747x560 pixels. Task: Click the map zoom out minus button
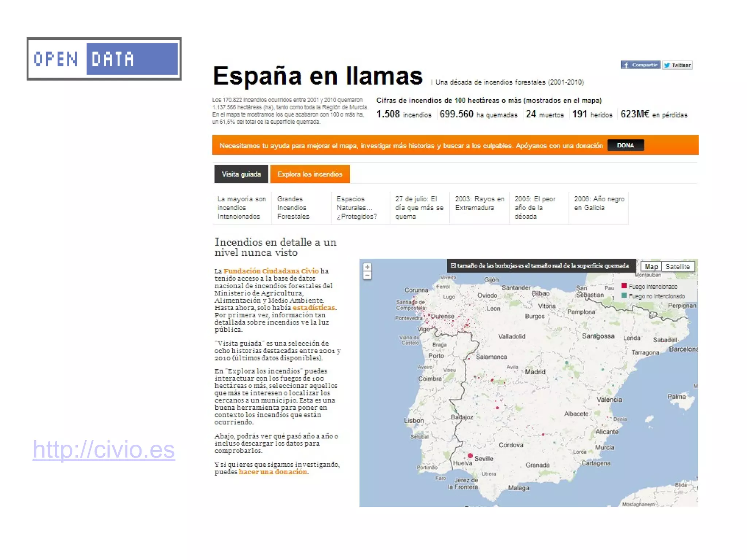click(x=367, y=276)
